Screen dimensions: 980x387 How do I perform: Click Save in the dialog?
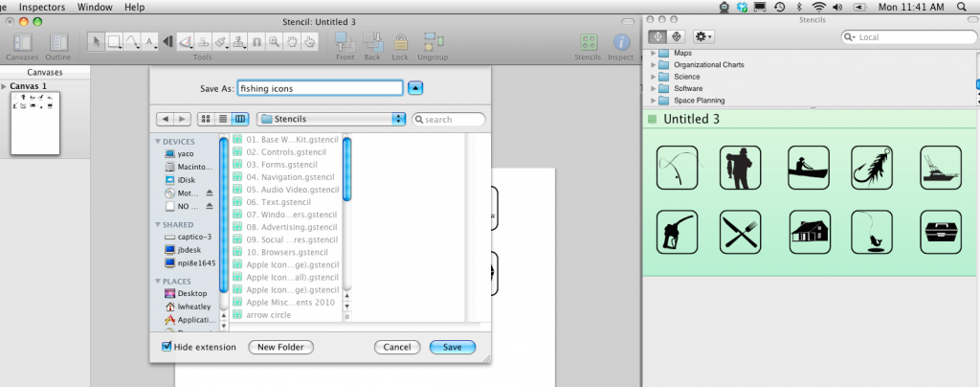453,347
